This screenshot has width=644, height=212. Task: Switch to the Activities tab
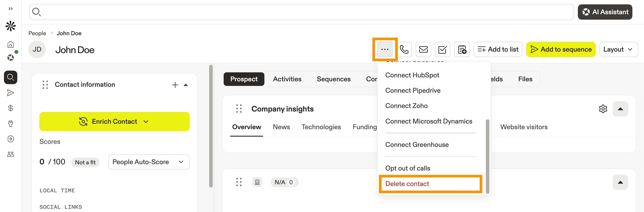287,79
